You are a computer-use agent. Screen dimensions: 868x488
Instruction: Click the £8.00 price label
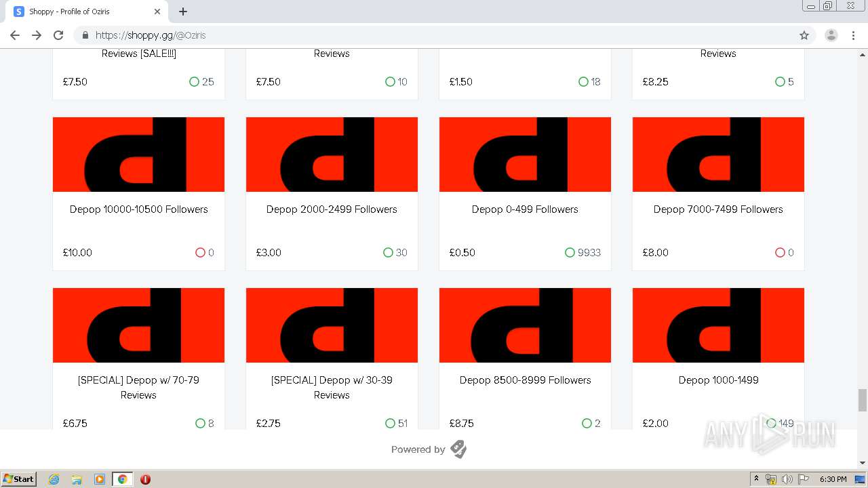click(655, 253)
